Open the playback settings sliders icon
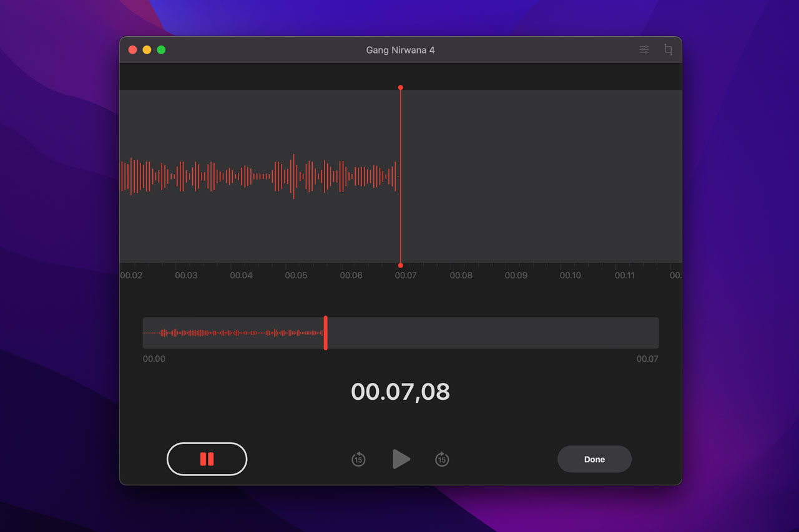 (644, 50)
